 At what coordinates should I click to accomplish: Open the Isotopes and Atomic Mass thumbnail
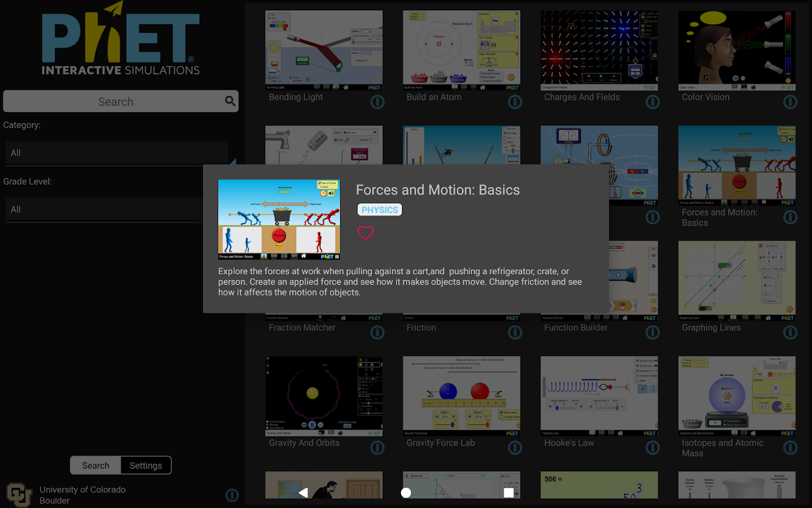[736, 396]
